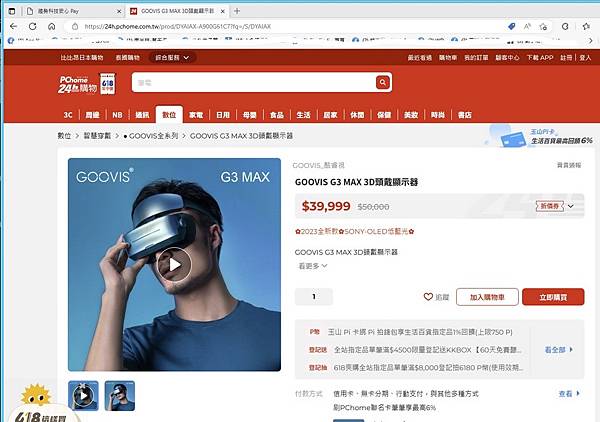This screenshot has height=422, width=600.
Task: Open a new tab with plus icon
Action: click(237, 11)
